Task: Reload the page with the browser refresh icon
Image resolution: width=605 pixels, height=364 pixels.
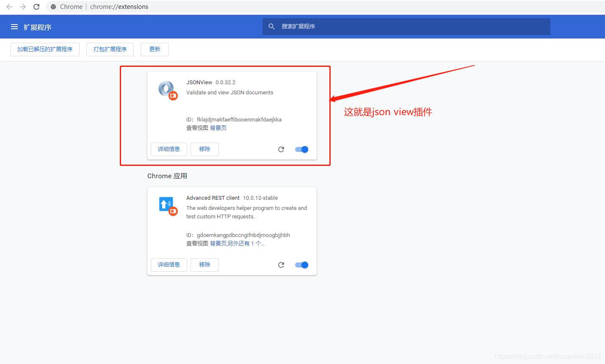Action: [36, 7]
